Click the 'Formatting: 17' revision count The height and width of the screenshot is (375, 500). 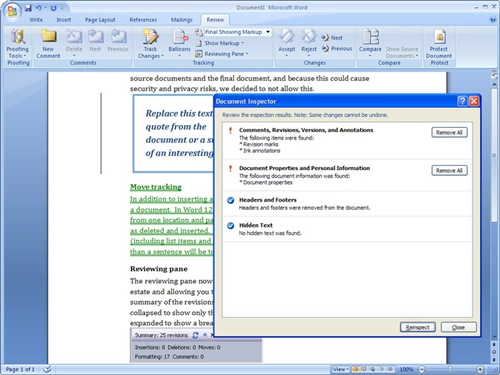pos(153,356)
